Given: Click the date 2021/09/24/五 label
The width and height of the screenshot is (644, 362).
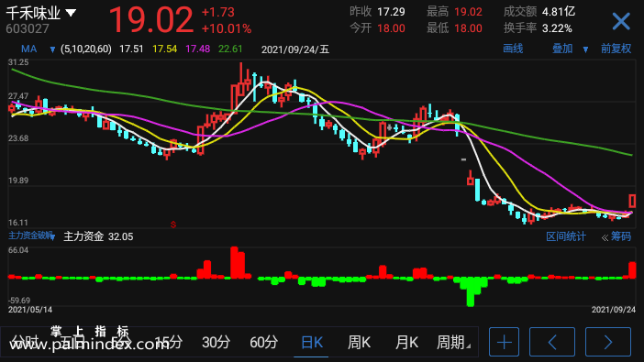Looking at the screenshot, I should click(x=295, y=49).
